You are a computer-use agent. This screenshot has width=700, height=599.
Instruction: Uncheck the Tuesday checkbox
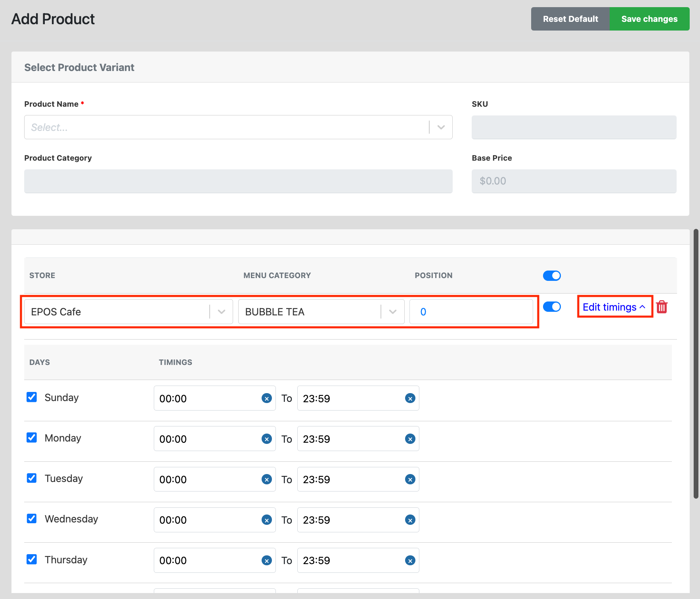(32, 478)
